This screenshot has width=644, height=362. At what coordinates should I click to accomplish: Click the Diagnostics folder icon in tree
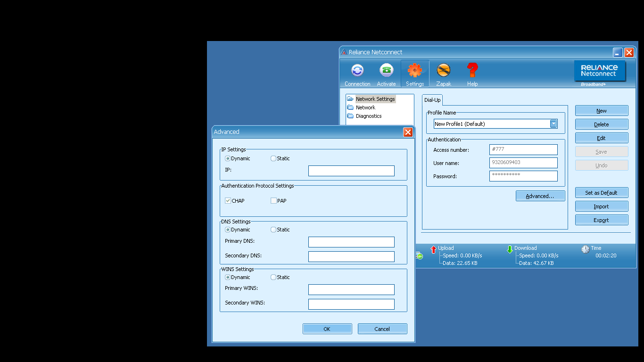(x=350, y=116)
